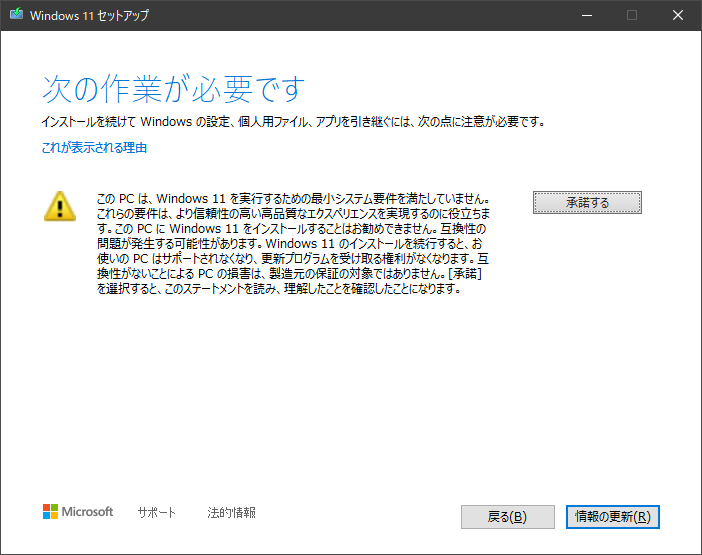702x555 pixels.
Task: Go back with the 戻る(B) button
Action: tap(508, 517)
